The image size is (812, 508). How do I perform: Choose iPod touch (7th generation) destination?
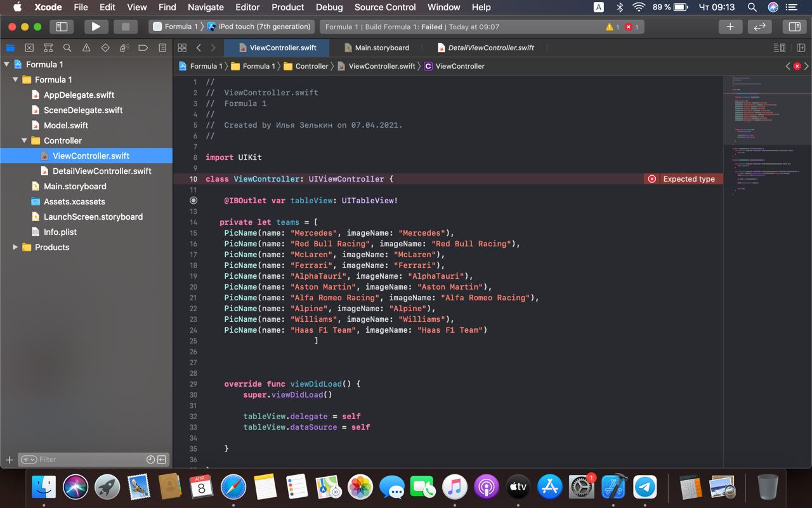point(259,27)
